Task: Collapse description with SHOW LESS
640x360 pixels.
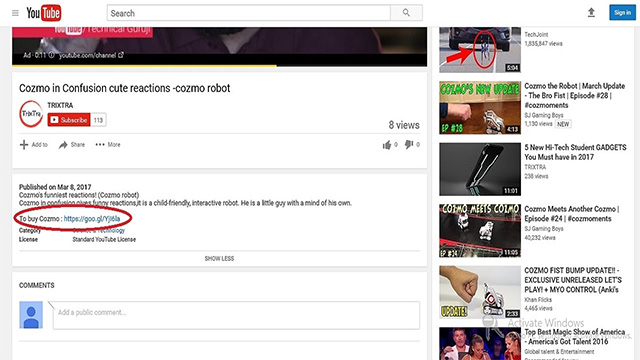Action: (x=219, y=258)
